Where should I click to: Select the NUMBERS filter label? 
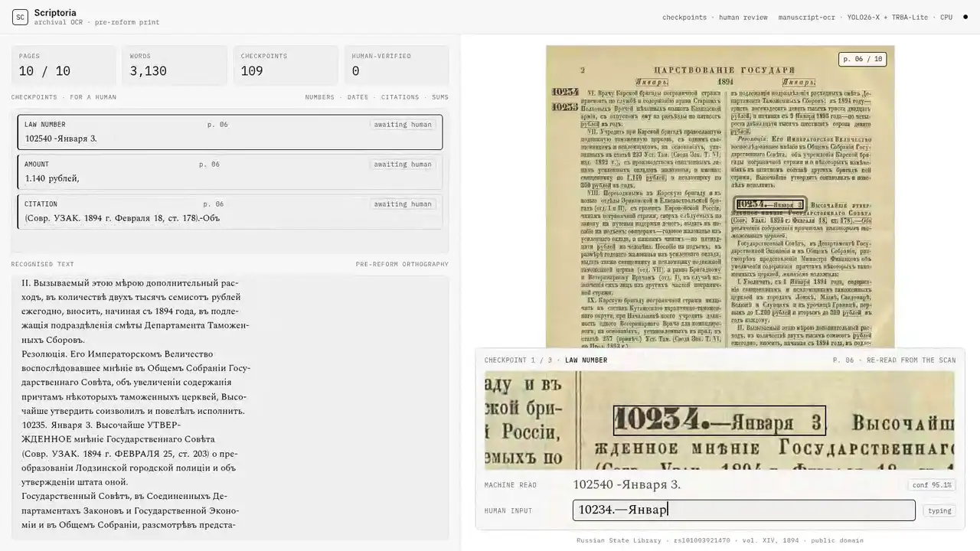coord(319,97)
